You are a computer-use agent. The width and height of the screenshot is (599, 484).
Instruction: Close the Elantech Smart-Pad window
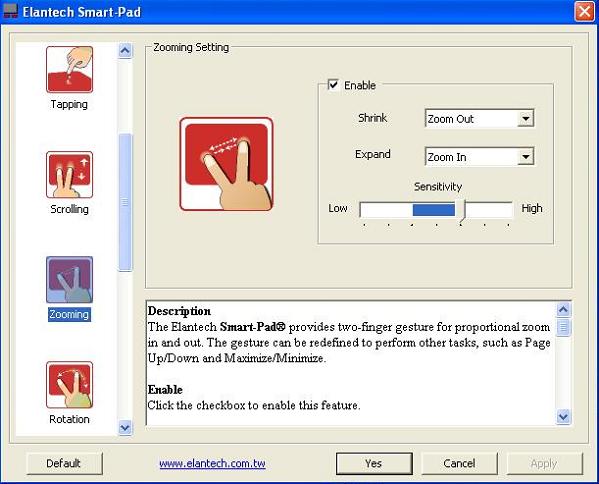(584, 12)
